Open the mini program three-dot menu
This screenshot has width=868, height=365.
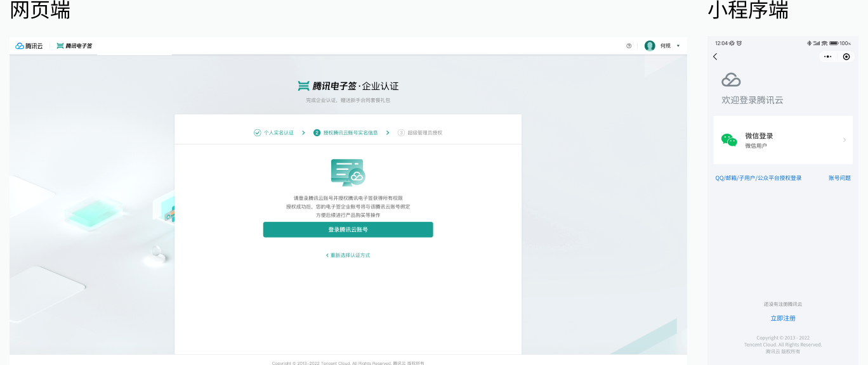tap(827, 56)
